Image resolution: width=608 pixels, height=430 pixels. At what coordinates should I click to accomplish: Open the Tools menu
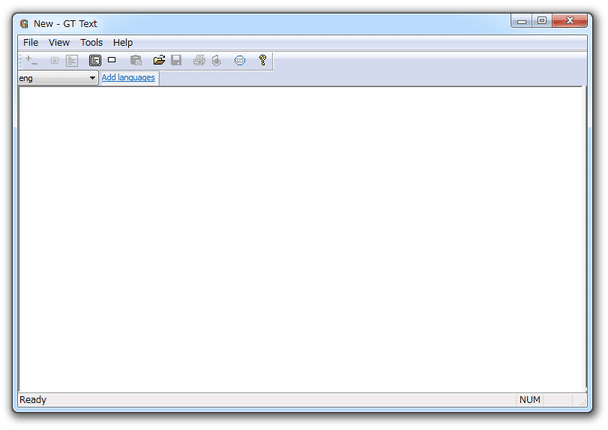92,42
